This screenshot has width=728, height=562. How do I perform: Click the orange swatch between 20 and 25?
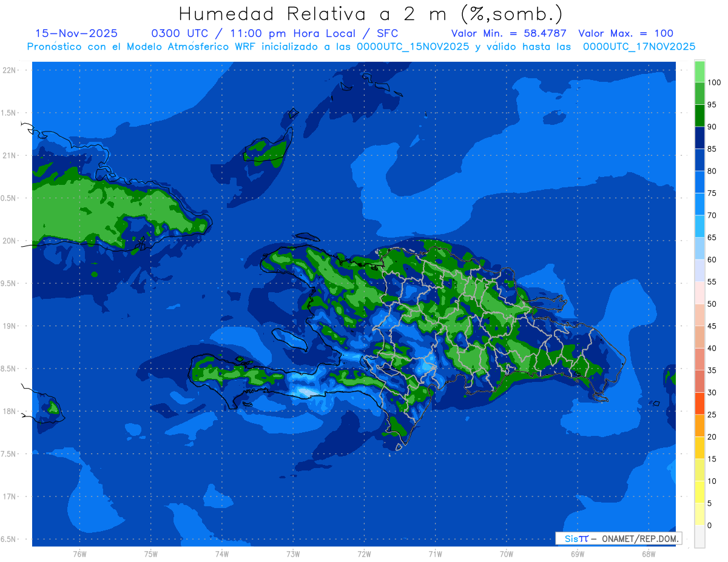699,426
